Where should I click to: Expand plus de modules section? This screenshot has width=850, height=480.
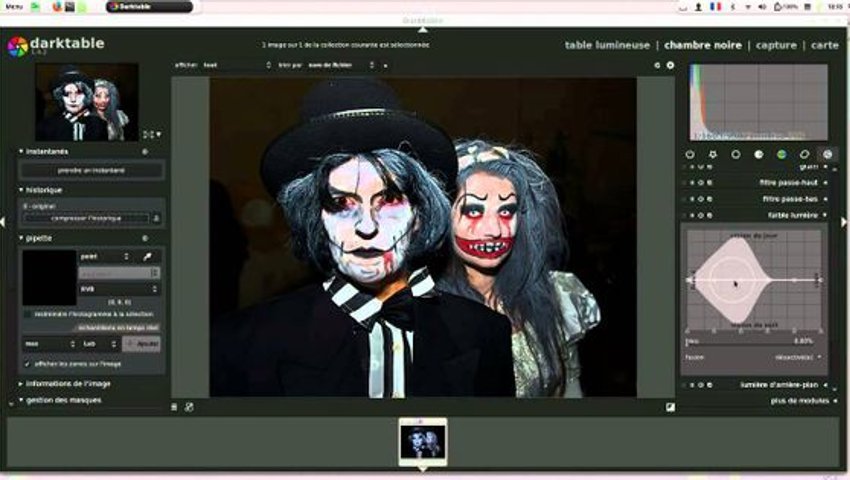800,401
